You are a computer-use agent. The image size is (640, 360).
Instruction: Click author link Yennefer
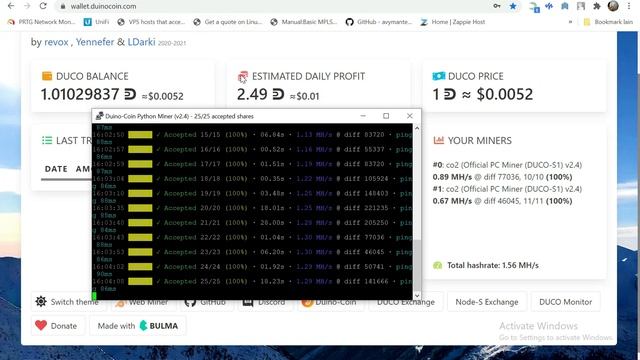coord(95,42)
